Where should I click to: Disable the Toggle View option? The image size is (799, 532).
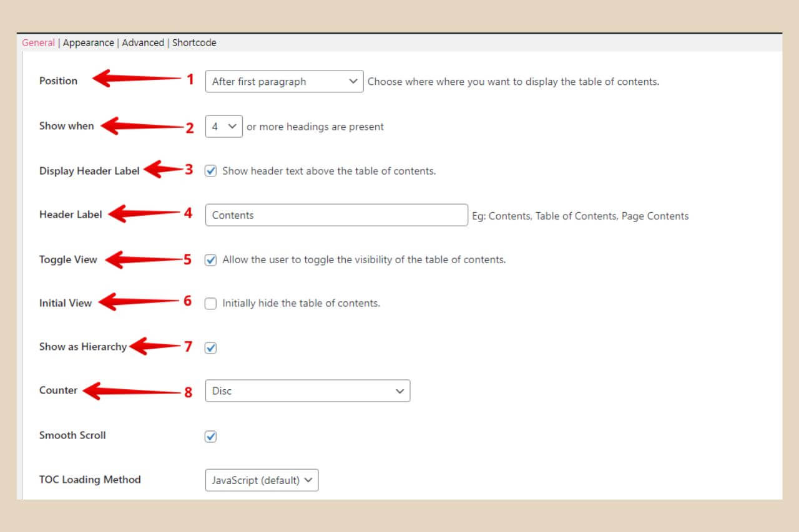[x=210, y=259]
